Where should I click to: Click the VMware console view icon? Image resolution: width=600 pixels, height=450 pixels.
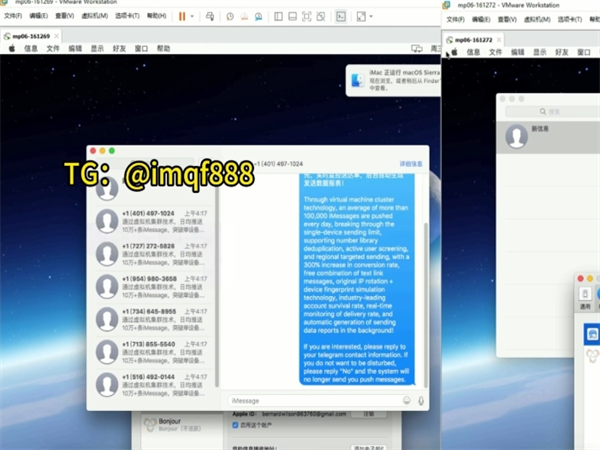[340, 16]
